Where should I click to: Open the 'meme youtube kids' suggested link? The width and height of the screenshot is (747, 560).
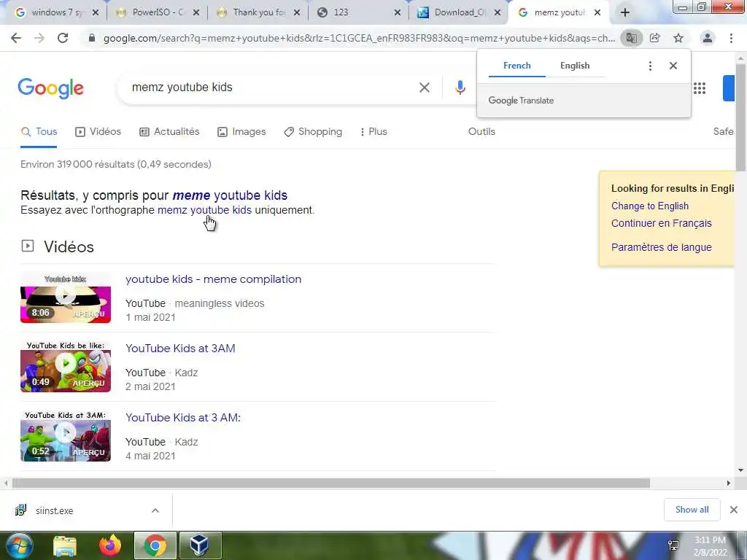(230, 195)
